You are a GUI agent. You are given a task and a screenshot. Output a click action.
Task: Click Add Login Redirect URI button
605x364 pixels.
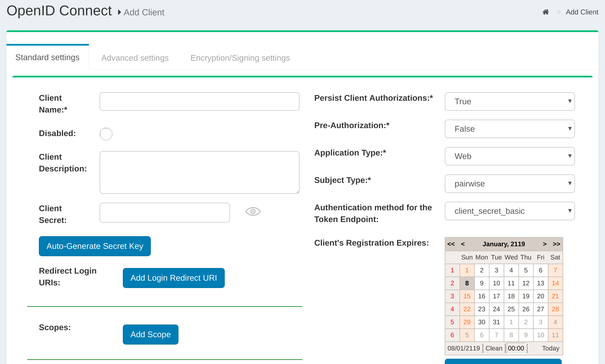(x=174, y=278)
